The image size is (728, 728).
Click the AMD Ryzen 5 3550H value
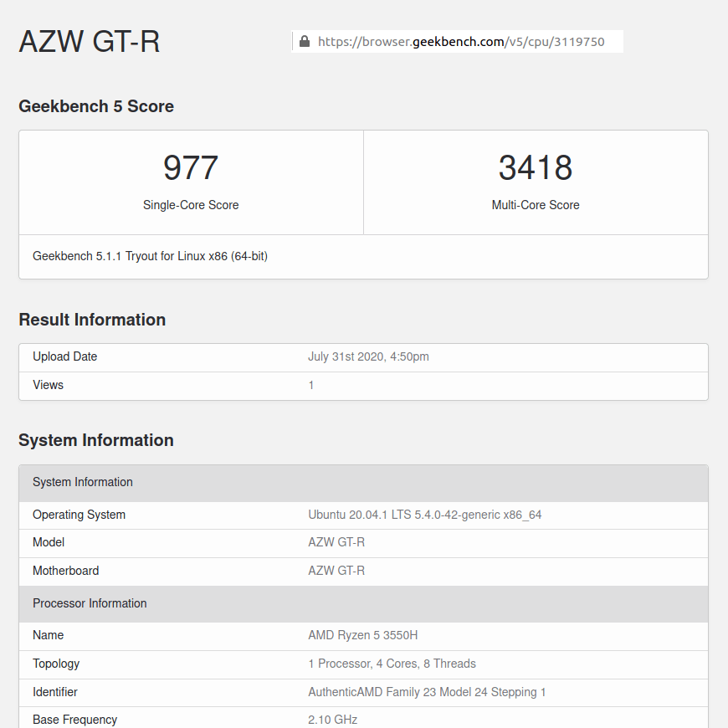coord(363,635)
